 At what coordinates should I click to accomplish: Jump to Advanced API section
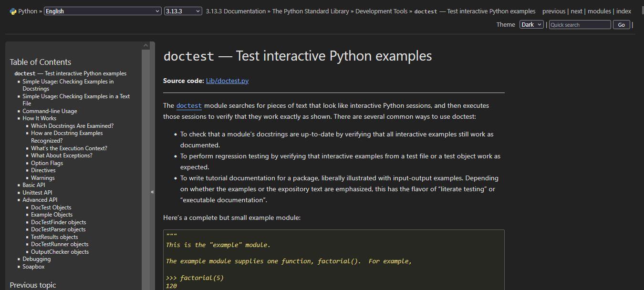[40, 200]
